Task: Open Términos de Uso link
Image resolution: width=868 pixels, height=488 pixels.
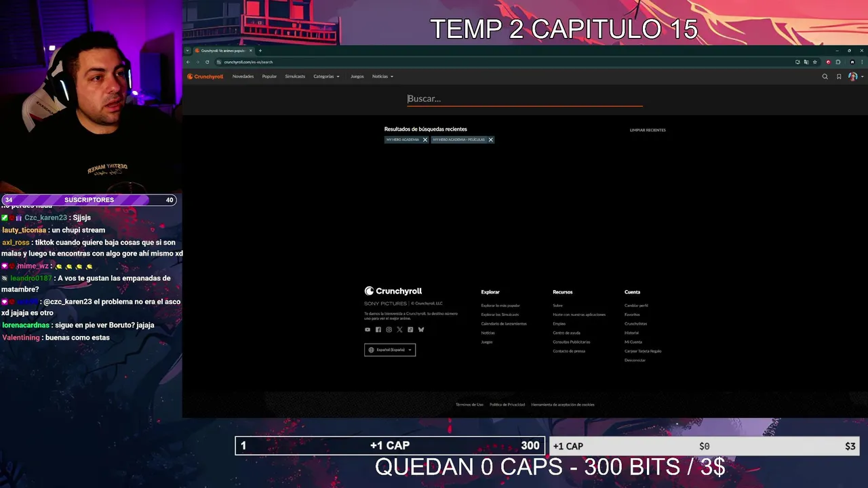Action: (x=469, y=405)
